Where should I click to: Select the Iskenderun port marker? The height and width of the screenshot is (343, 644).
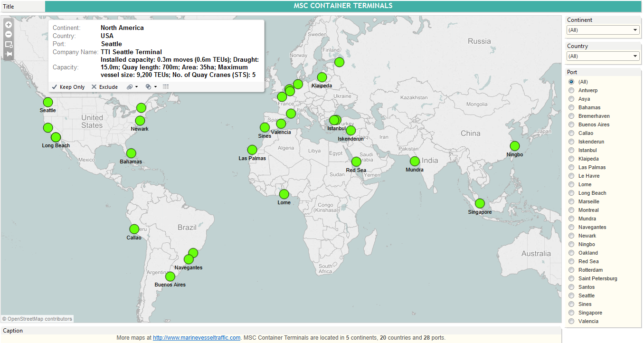coord(350,131)
